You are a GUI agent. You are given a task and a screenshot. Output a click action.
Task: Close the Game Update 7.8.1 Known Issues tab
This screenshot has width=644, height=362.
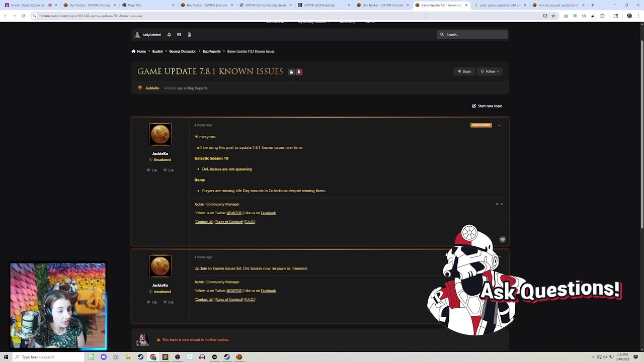(x=466, y=5)
